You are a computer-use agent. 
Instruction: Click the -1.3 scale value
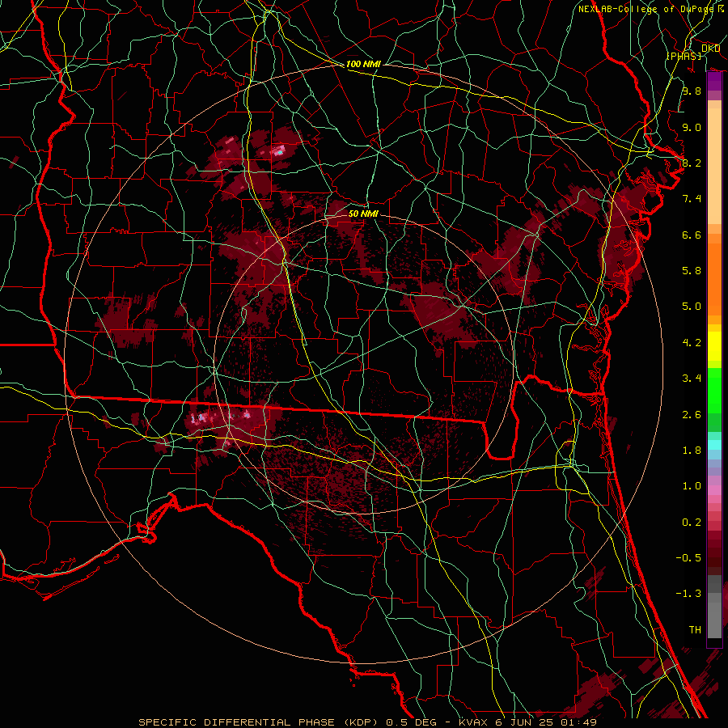click(x=688, y=594)
